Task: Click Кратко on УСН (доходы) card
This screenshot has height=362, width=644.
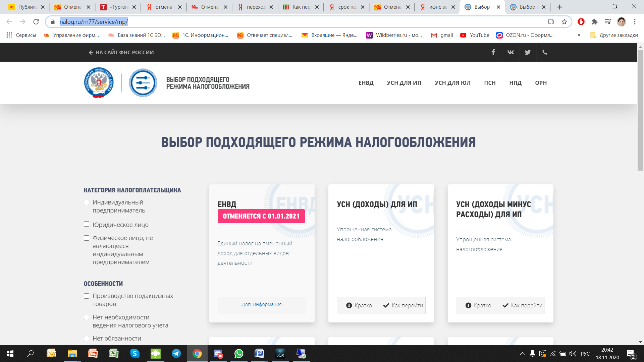Action: click(359, 305)
